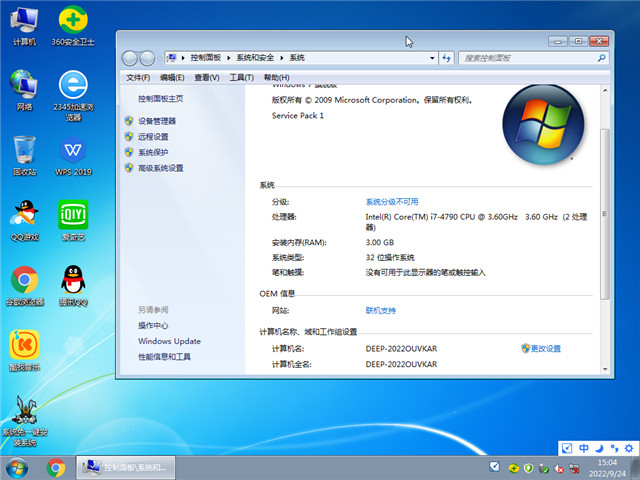Image resolution: width=640 pixels, height=480 pixels.
Task: Open the 工具(T) menu
Action: pyautogui.click(x=242, y=77)
